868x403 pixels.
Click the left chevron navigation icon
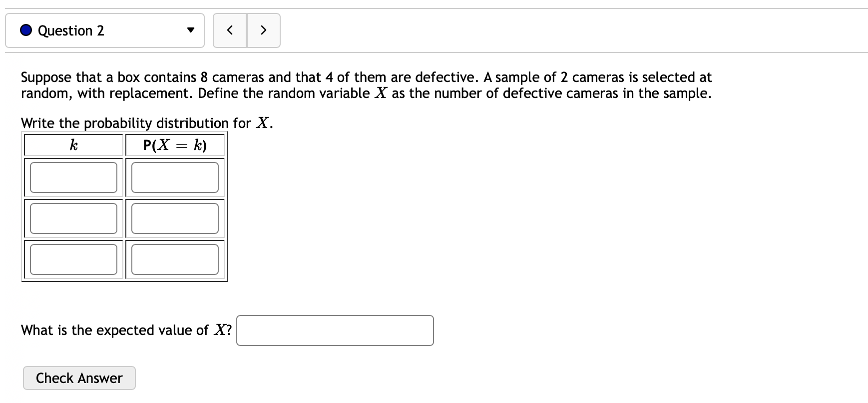point(230,30)
